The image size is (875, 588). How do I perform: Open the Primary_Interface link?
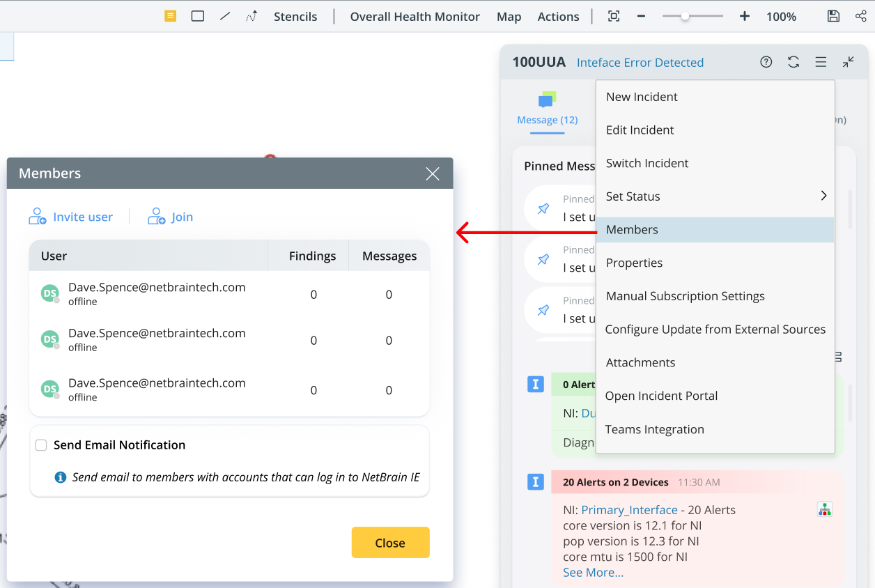630,510
